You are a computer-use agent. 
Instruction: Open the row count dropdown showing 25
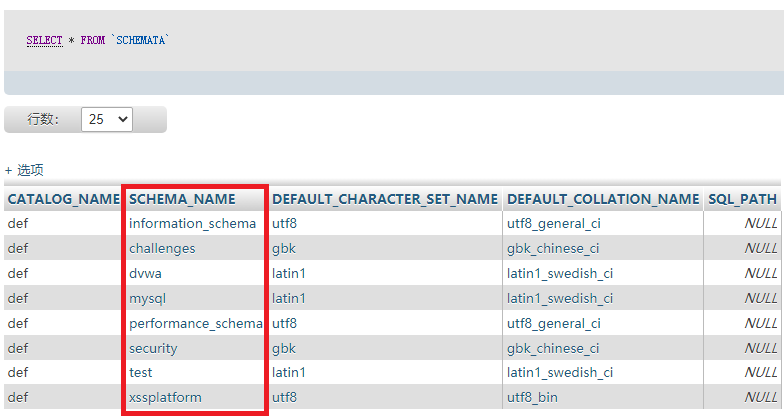pyautogui.click(x=106, y=120)
